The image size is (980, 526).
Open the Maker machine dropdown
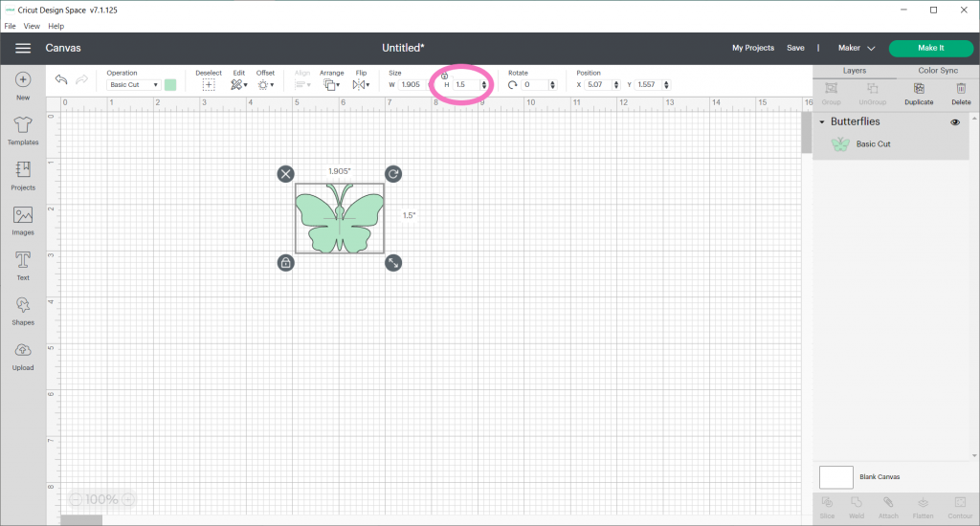tap(857, 48)
